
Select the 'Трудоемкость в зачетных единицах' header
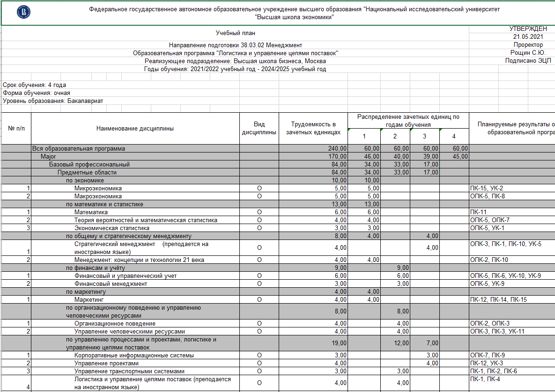tap(313, 128)
